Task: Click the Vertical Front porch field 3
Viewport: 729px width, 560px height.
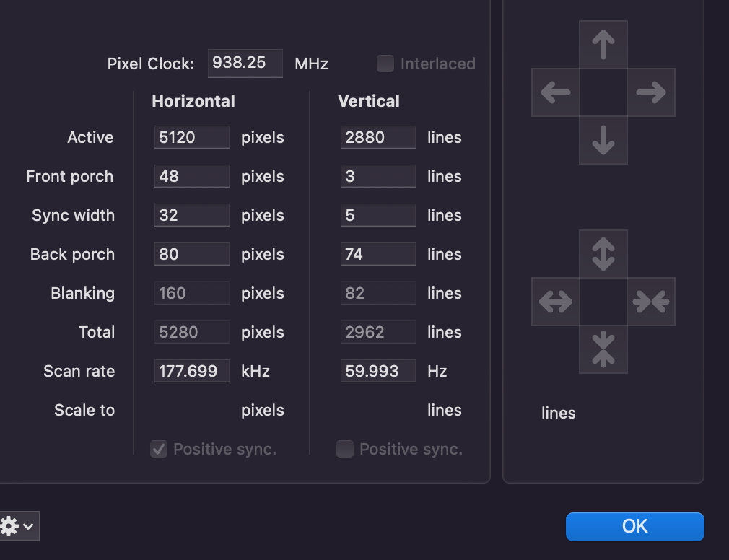Action: (x=378, y=176)
